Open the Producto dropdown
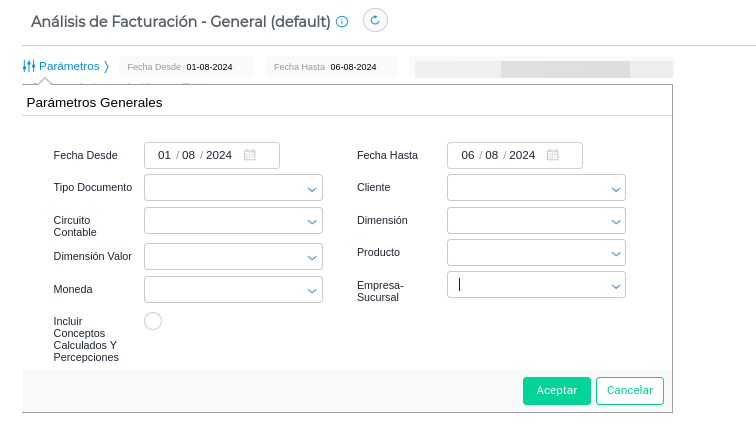The width and height of the screenshot is (756, 433). (x=615, y=253)
